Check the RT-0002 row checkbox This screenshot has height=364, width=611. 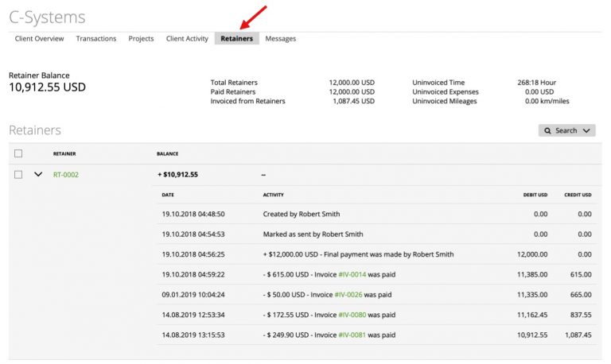point(18,174)
